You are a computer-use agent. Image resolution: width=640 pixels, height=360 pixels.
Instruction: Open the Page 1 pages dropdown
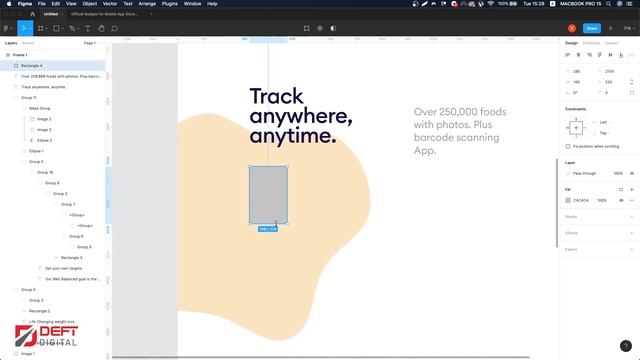coord(91,43)
